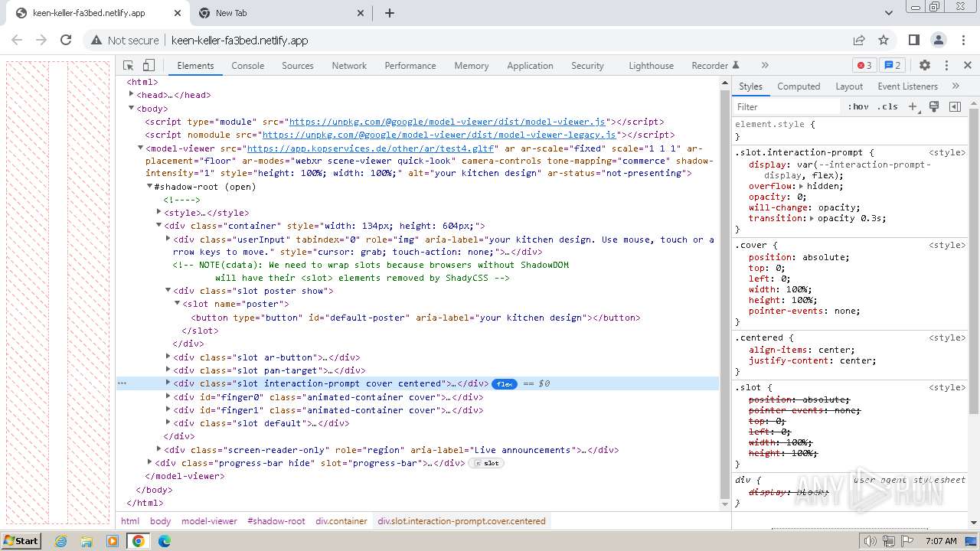
Task: Expand the finger0 animated-container div
Action: [168, 396]
